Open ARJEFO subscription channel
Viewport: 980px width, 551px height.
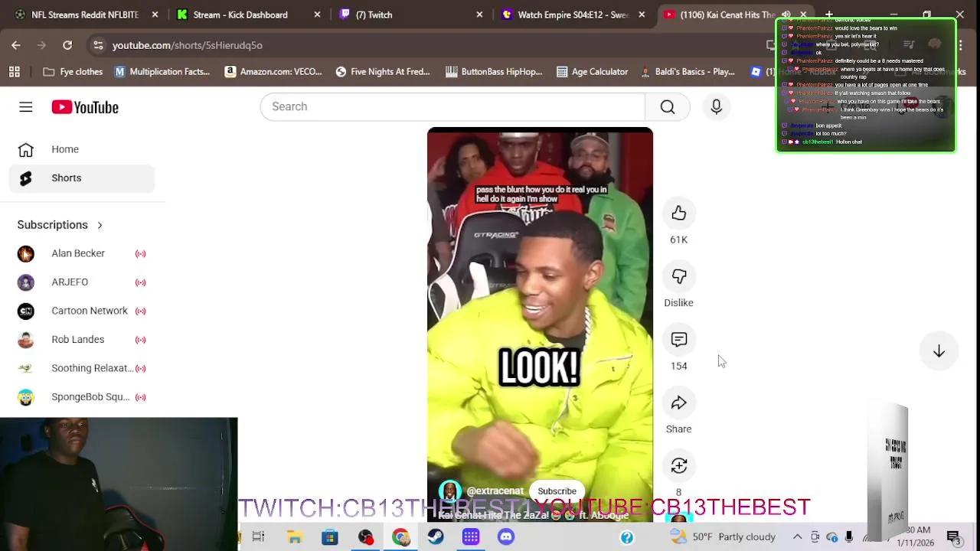(x=82, y=282)
